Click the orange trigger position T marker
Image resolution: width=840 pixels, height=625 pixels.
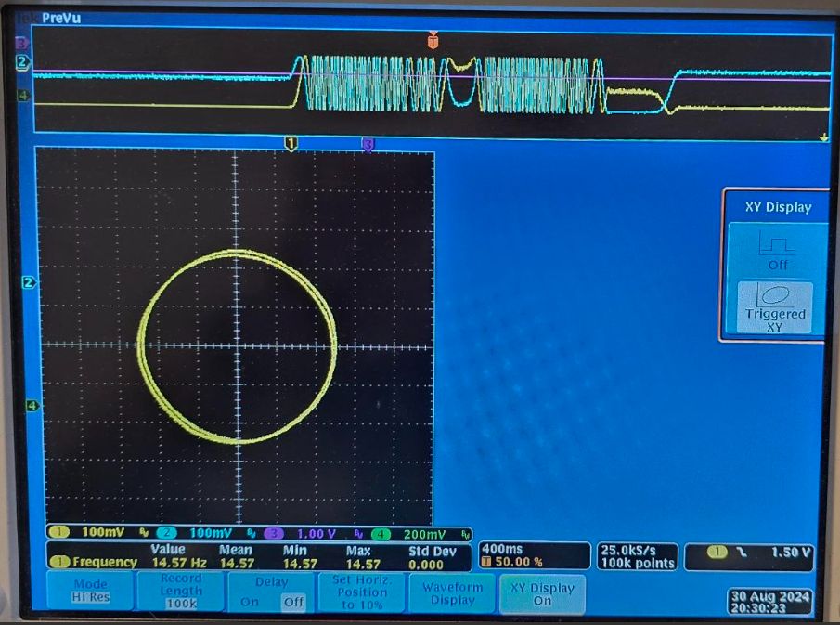pyautogui.click(x=433, y=41)
